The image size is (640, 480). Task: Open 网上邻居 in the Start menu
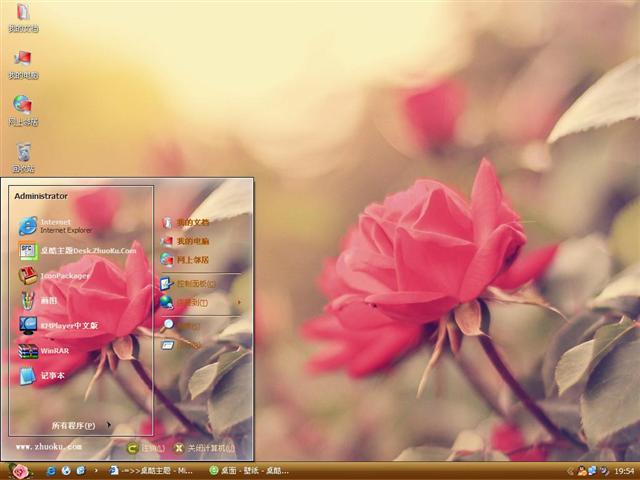190,259
